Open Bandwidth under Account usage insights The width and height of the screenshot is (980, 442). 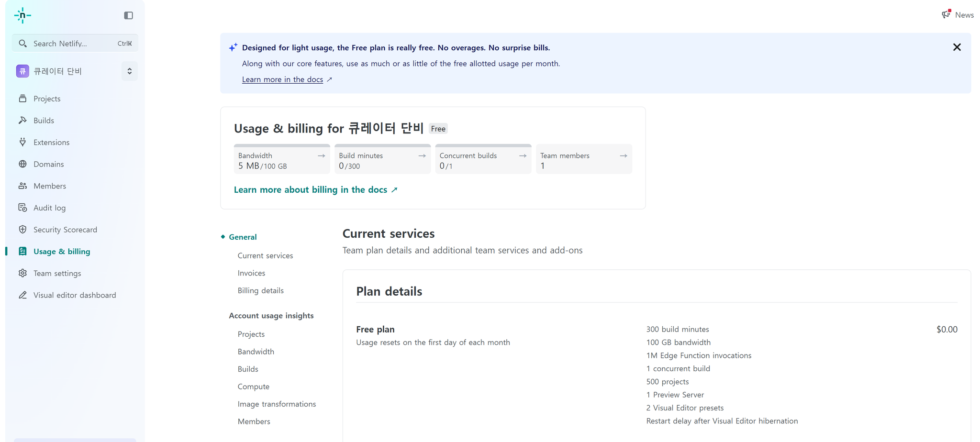click(x=256, y=352)
